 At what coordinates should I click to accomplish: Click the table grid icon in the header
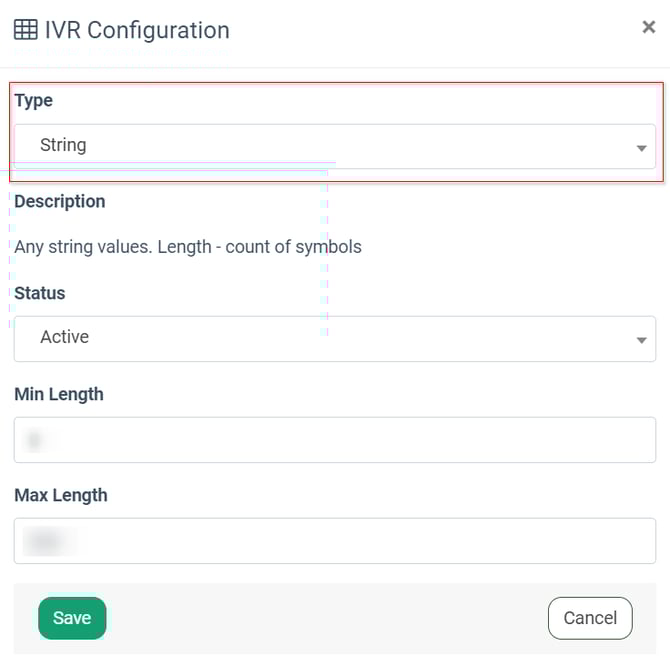[25, 30]
